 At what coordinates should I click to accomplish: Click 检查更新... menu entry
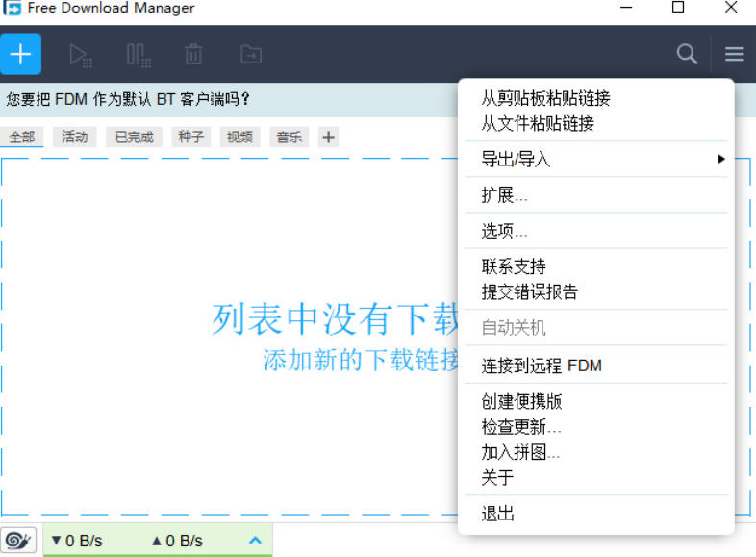click(596, 427)
